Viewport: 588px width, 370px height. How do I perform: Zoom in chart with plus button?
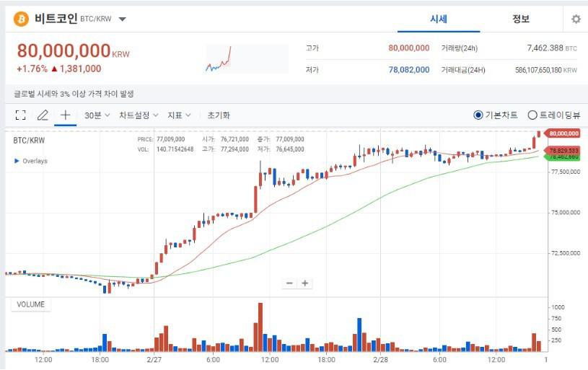(x=305, y=283)
